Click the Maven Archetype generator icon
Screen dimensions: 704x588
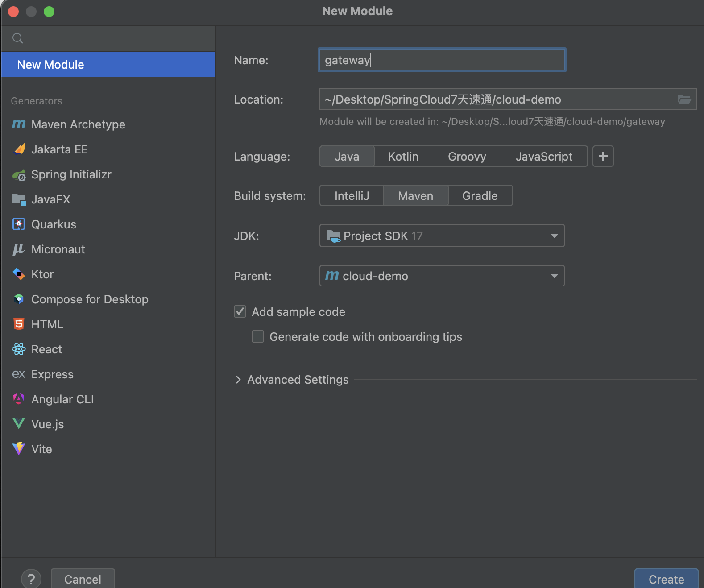(19, 124)
